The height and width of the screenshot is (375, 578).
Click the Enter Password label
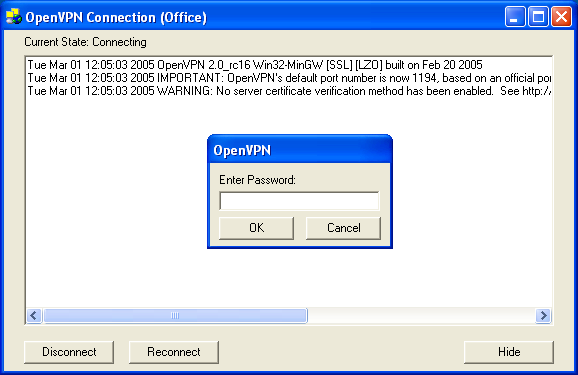point(257,180)
